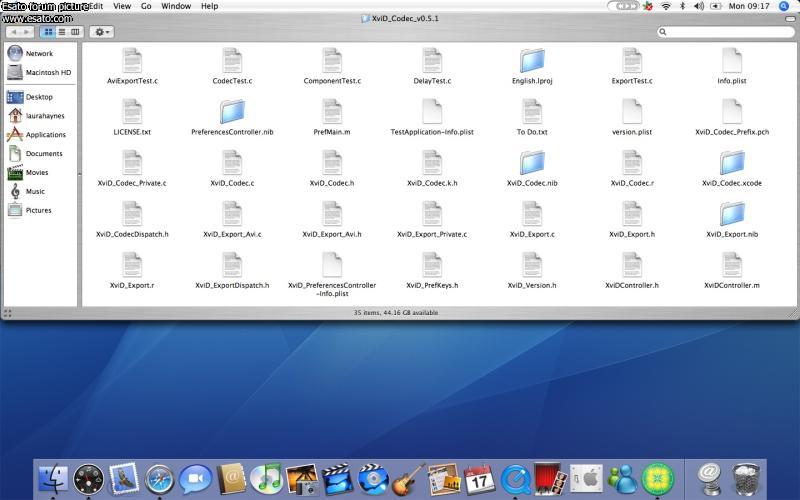Launch MSN Messenger from the Dock

pyautogui.click(x=621, y=479)
